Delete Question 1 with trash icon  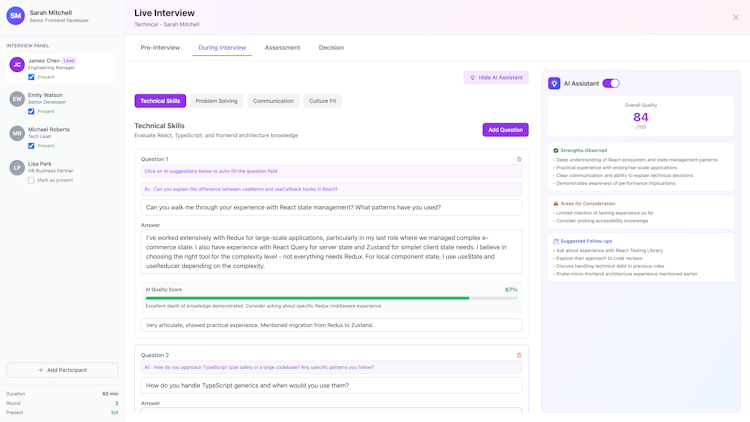519,159
